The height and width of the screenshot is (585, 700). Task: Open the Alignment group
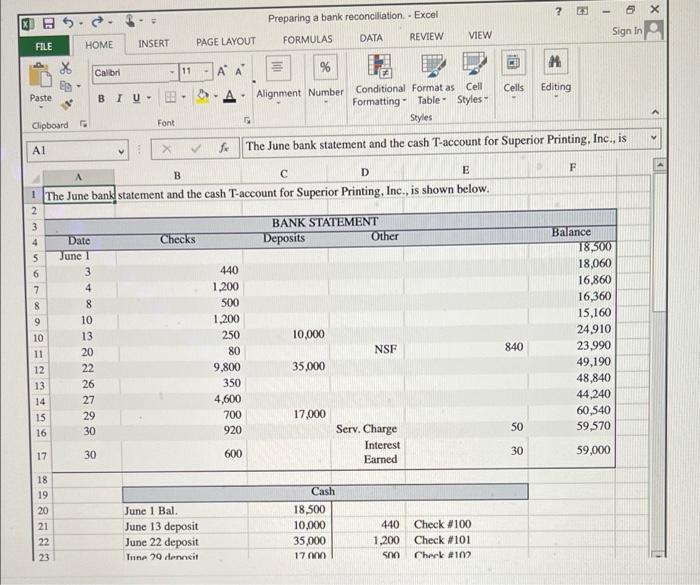tap(279, 79)
